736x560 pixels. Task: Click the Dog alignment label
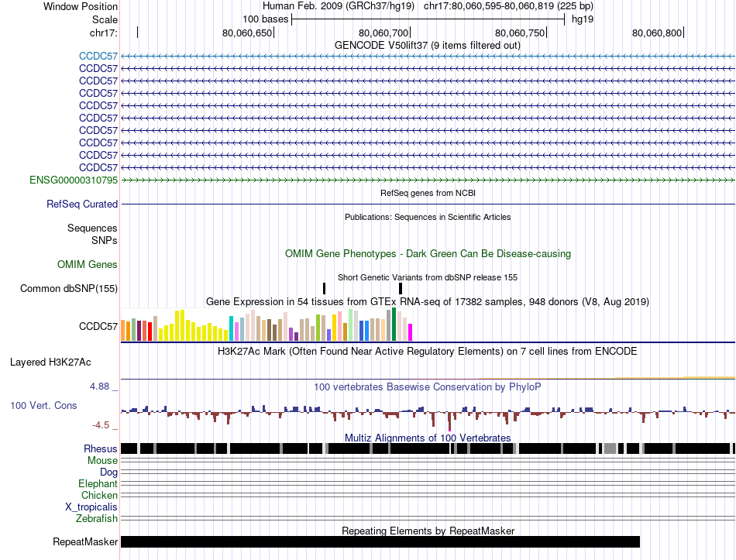point(108,472)
